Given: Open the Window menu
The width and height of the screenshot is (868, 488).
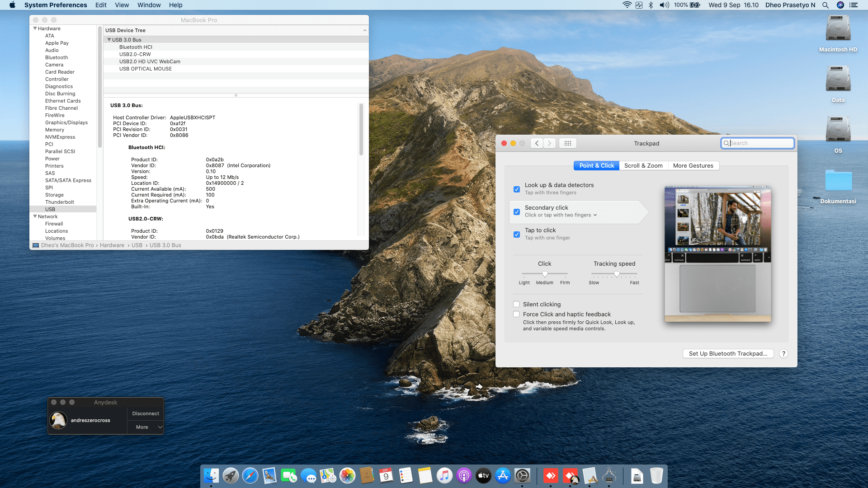Looking at the screenshot, I should (149, 5).
